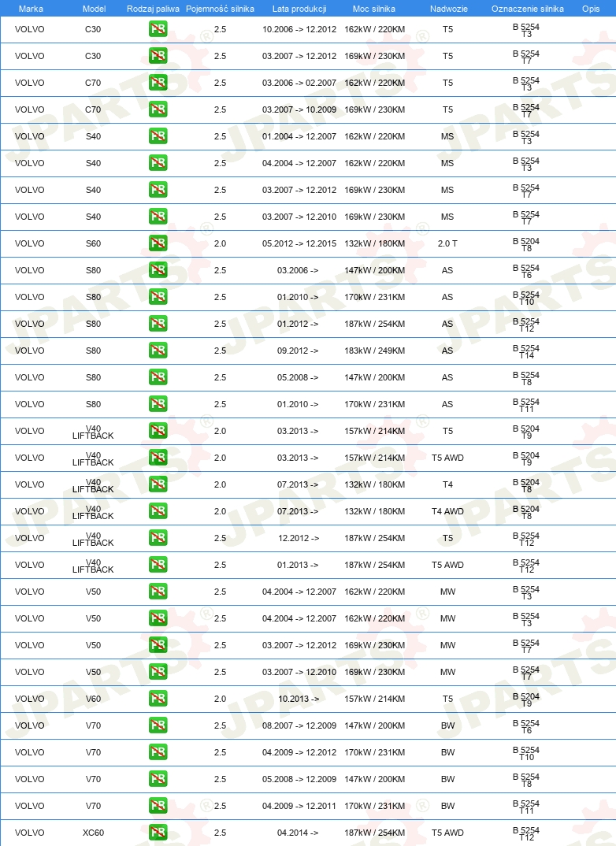The width and height of the screenshot is (616, 846).
Task: Click fuel icon in C30 10.2006 row
Action: [x=158, y=29]
